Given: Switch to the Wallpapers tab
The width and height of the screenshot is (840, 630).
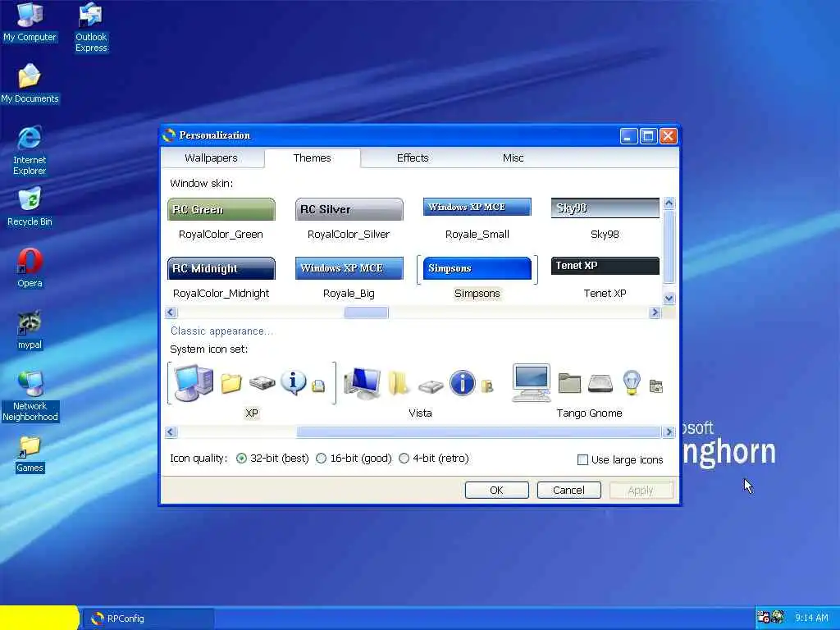Looking at the screenshot, I should point(211,158).
